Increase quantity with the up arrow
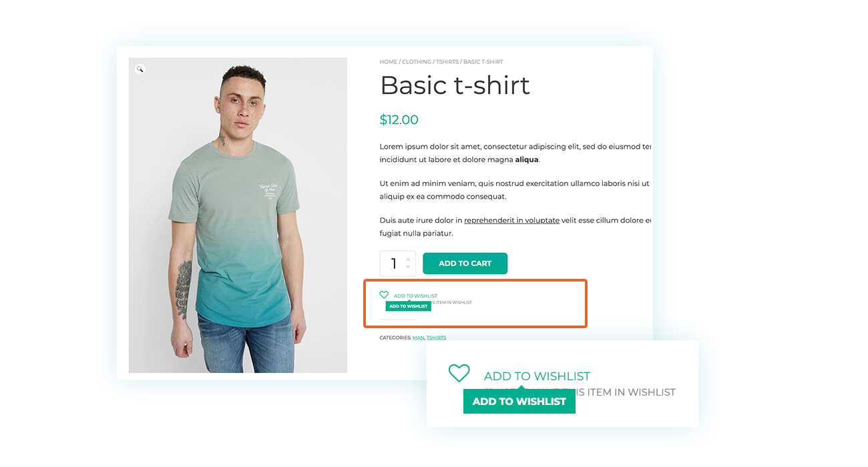This screenshot has height=467, width=868. (408, 259)
